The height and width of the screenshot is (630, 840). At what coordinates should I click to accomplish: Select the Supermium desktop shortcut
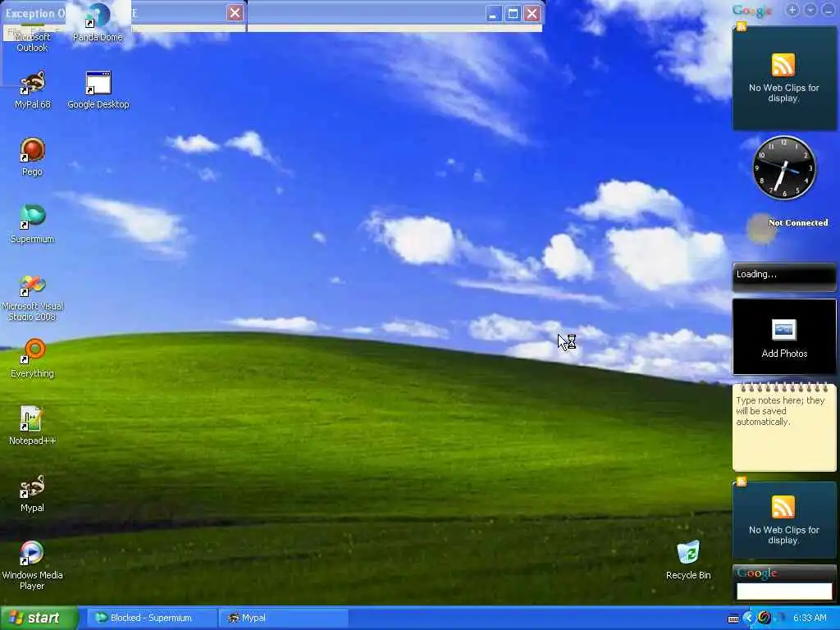tap(32, 225)
